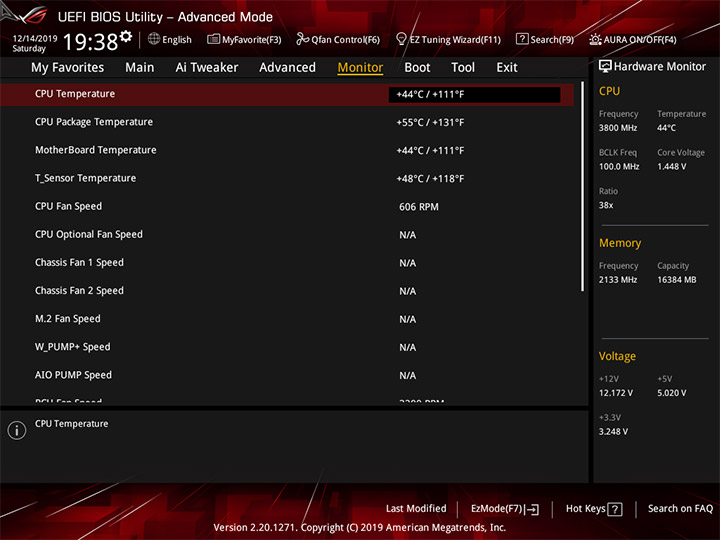Click the 100.0 MHz BCLK value
The width and height of the screenshot is (720, 540).
pos(619,167)
